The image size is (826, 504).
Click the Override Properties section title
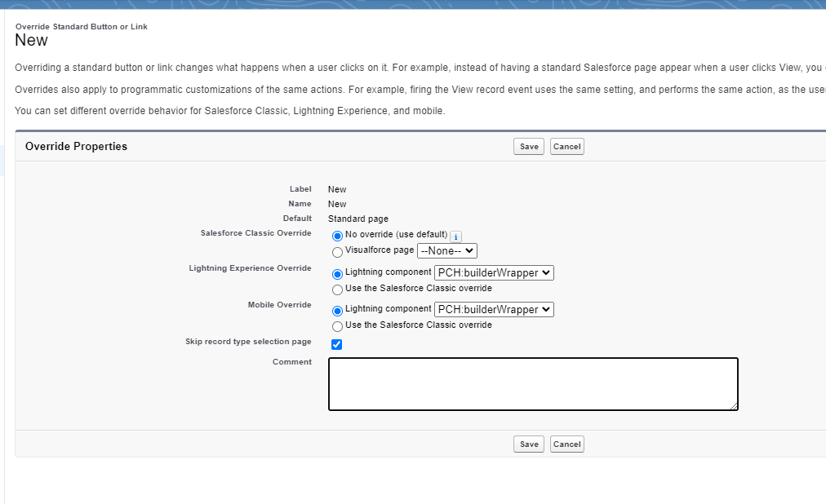tap(76, 147)
